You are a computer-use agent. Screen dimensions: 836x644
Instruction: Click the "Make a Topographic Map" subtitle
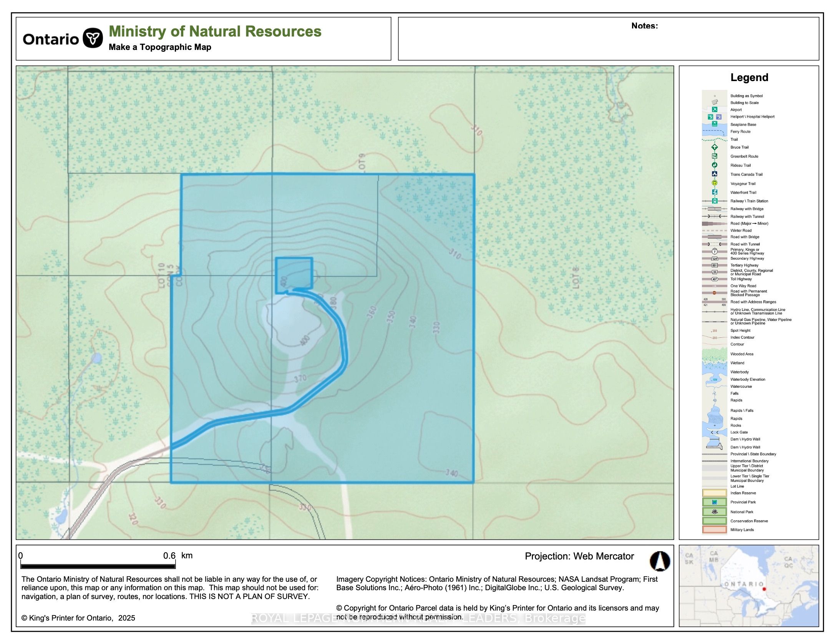(x=160, y=47)
